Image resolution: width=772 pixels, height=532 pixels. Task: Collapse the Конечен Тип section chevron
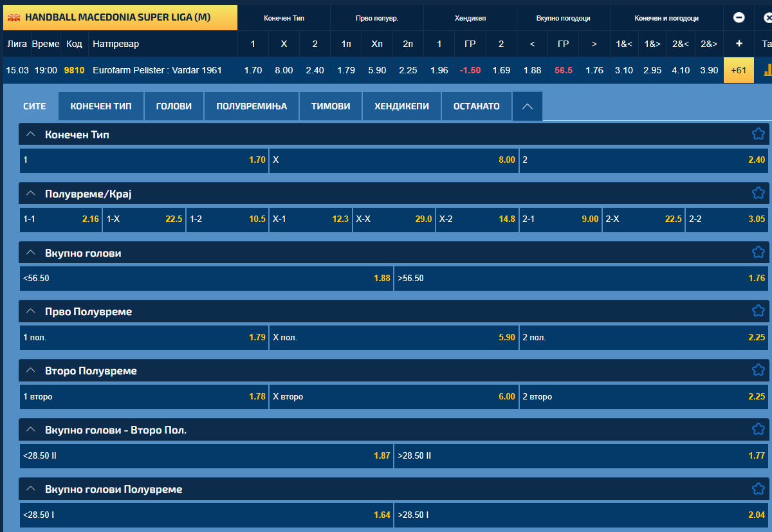(30, 134)
